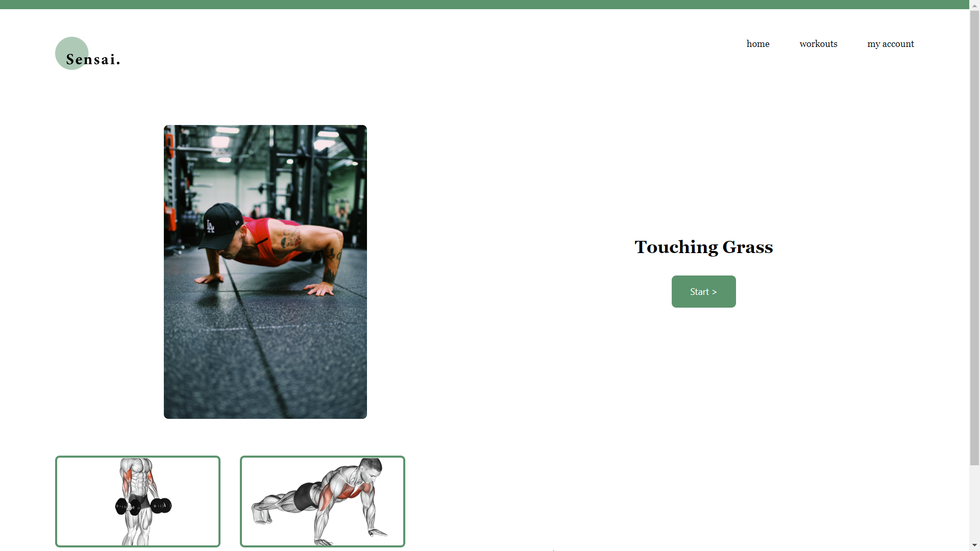
Task: Click the vertical scrollbar thumb
Action: 974,237
